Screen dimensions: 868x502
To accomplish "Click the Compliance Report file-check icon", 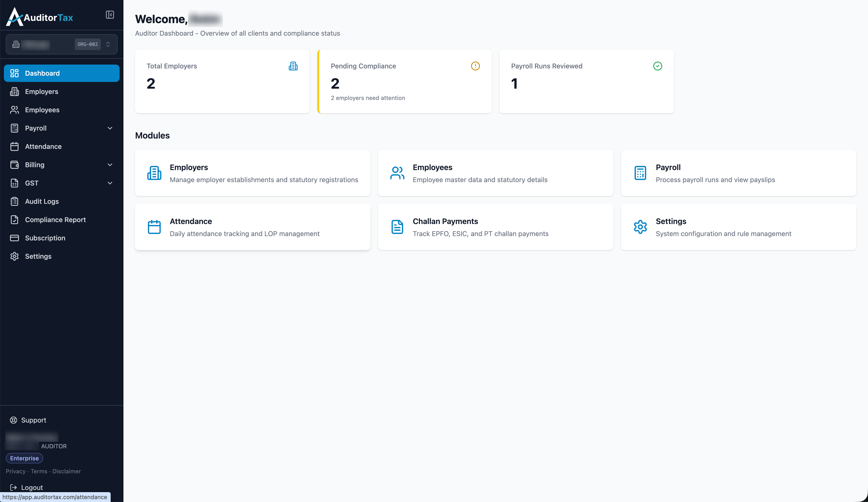I will click(x=14, y=219).
